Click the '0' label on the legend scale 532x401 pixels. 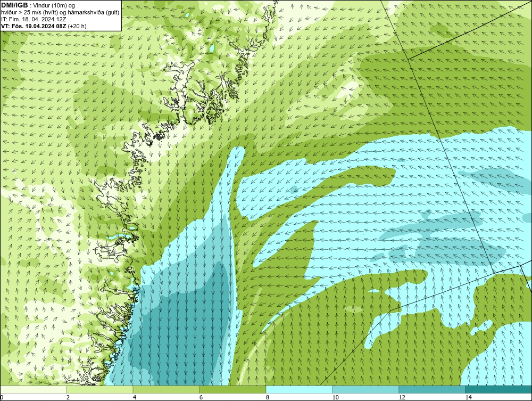[2, 397]
